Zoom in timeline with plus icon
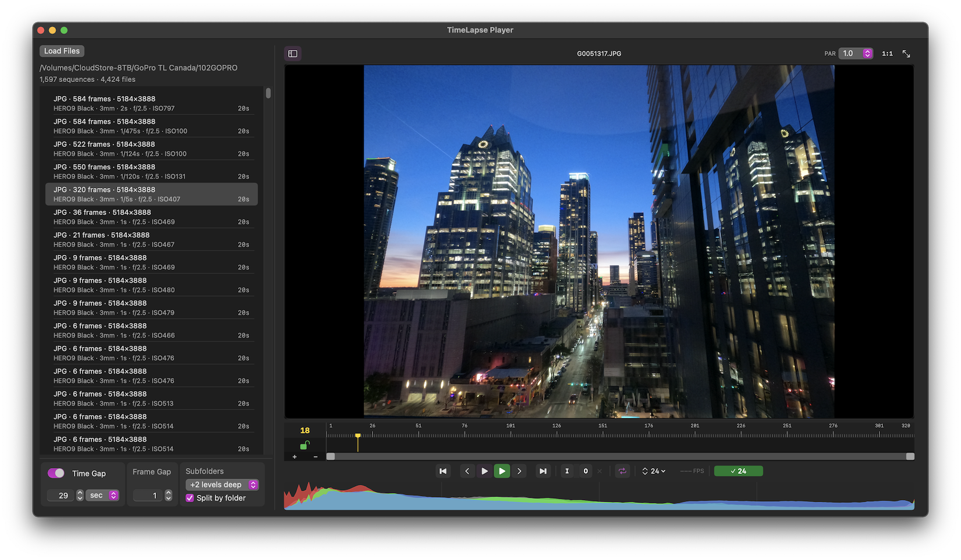The height and width of the screenshot is (560, 961). [x=295, y=457]
